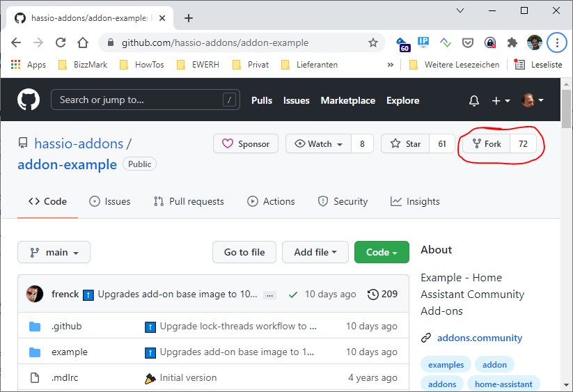This screenshot has height=392, width=573.
Task: Reload the page in Chrome
Action: pos(61,42)
